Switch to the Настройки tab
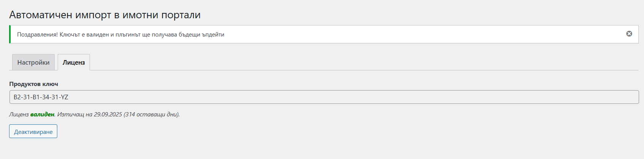644x159 pixels. point(33,62)
